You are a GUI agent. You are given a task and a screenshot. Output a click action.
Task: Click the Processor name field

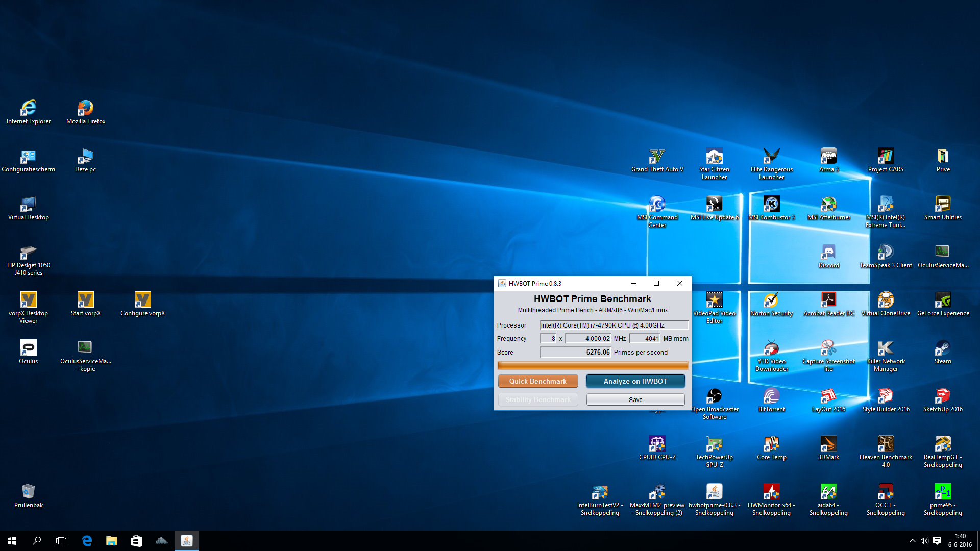[615, 325]
